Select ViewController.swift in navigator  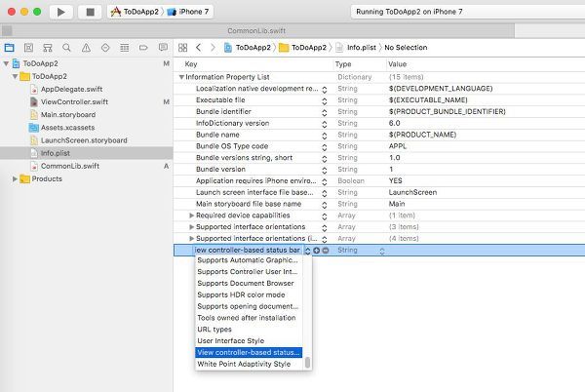pos(74,102)
